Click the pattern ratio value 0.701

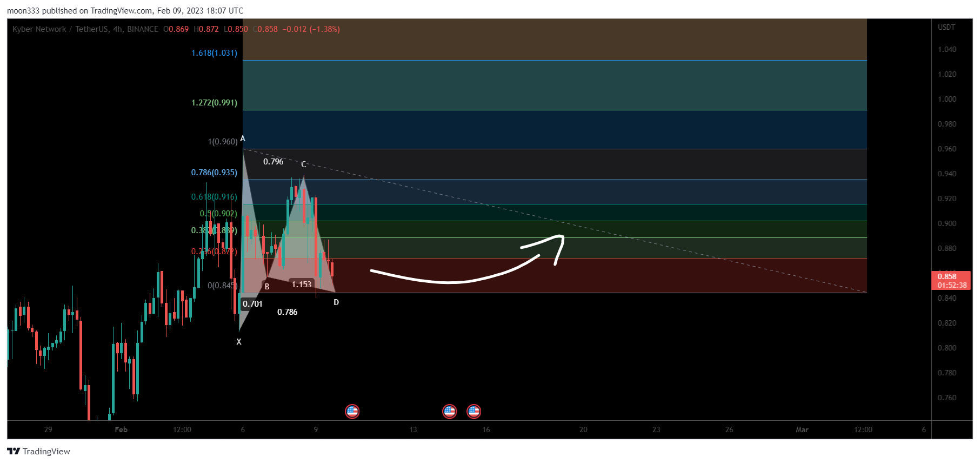pyautogui.click(x=252, y=304)
